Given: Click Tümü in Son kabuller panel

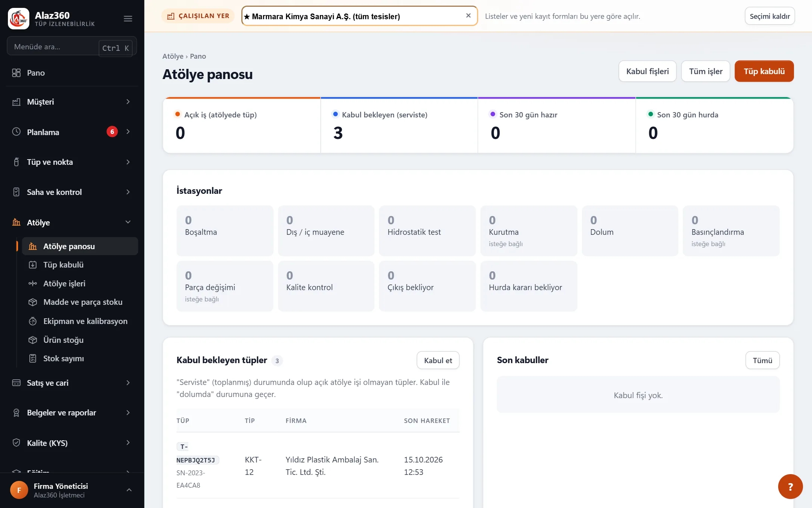Looking at the screenshot, I should coord(762,360).
